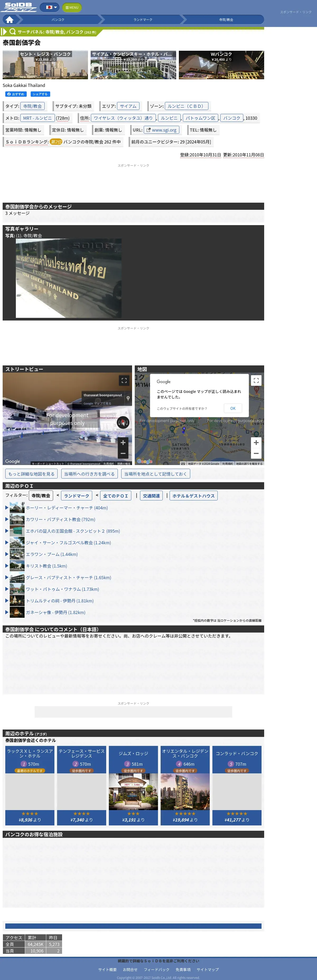Open the 寺院/教会 type tag
The image size is (317, 980).
point(32,106)
